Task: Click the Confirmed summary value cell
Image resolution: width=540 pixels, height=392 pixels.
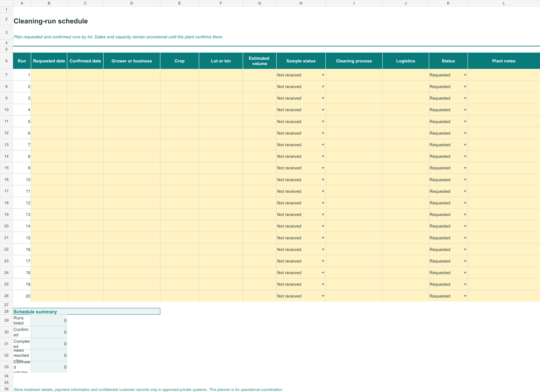Action: click(49, 332)
